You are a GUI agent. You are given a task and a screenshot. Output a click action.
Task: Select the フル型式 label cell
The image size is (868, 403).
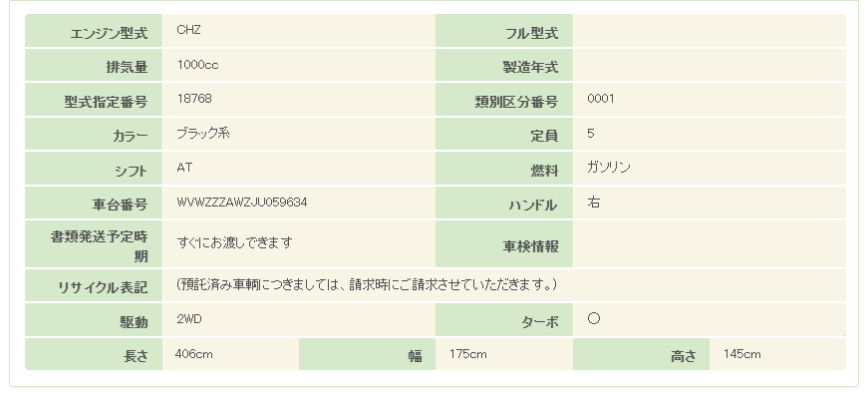click(504, 33)
